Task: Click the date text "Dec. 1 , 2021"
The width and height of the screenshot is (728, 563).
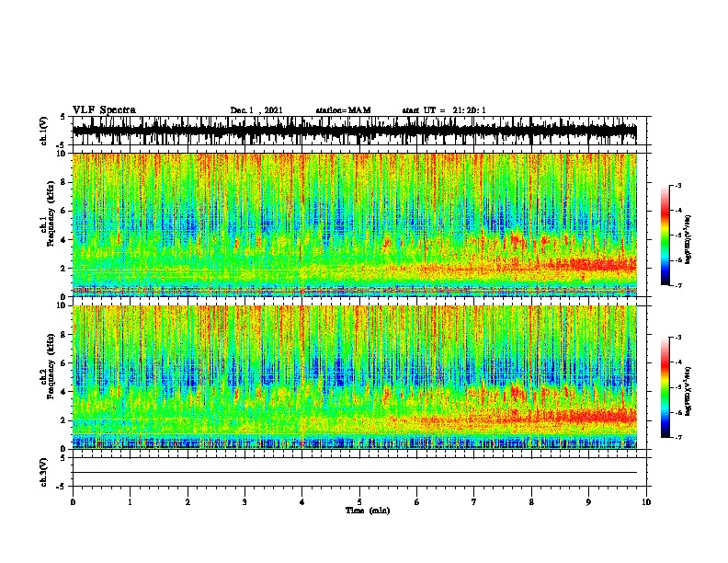Action: 256,110
